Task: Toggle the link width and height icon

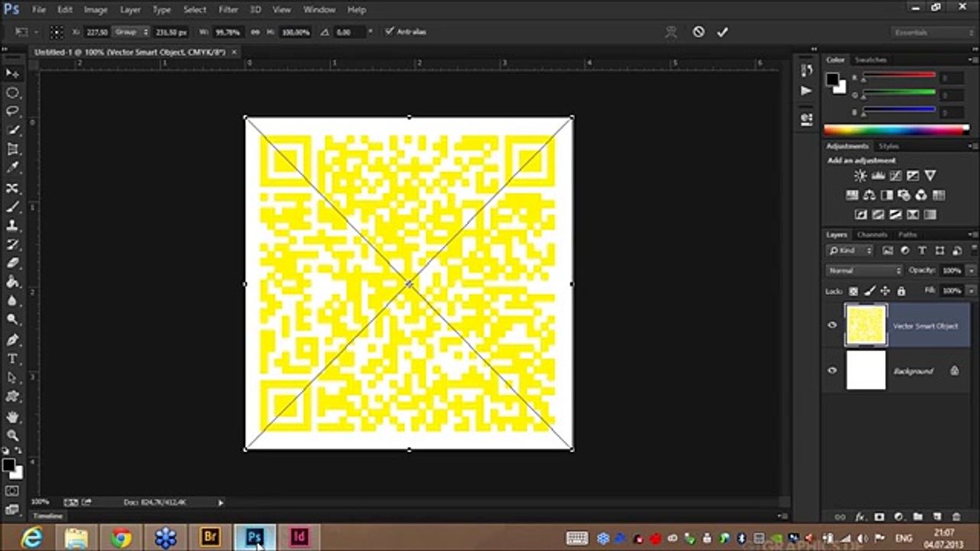Action: (255, 32)
